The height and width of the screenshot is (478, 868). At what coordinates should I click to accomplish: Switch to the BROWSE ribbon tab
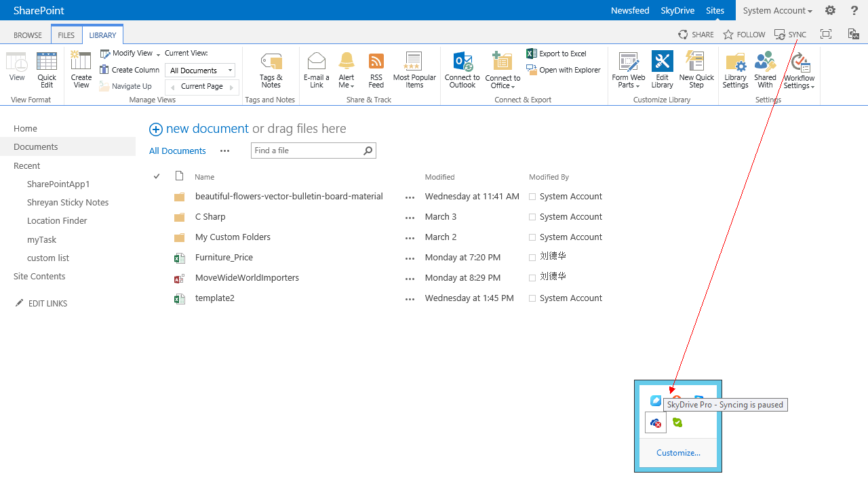(28, 35)
